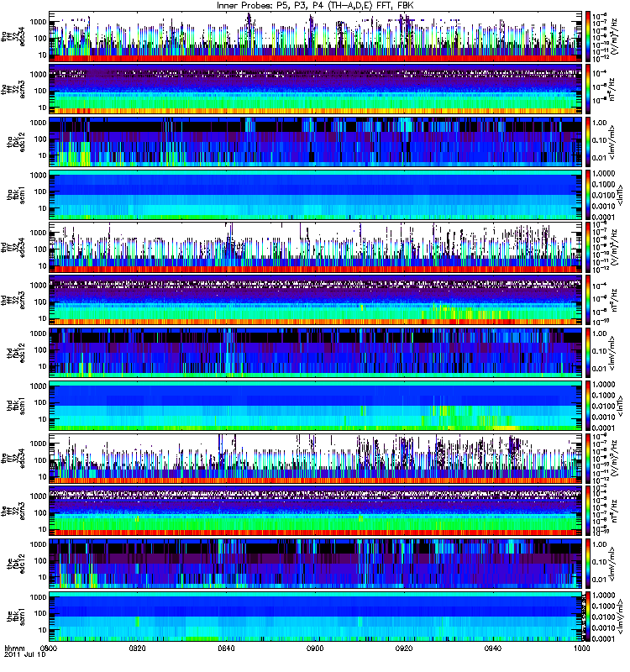Click the (V/m)²/Hz unit label of tha edc34 panel
The image size is (630, 672).
614,36
